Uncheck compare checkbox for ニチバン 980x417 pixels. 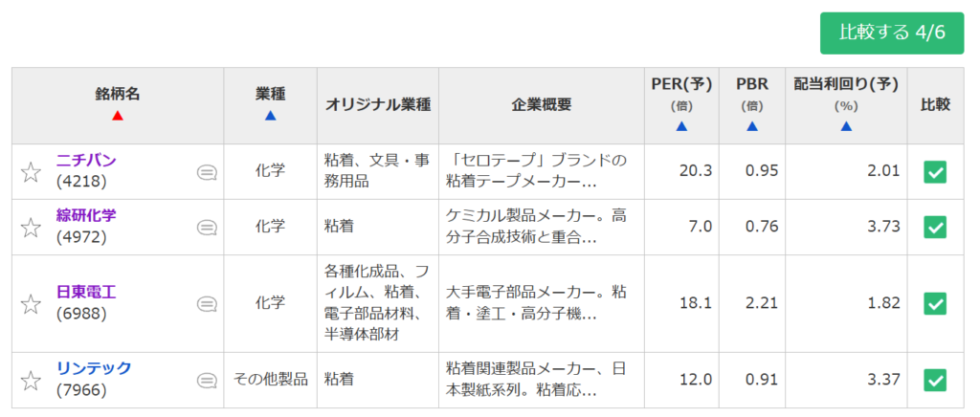[935, 171]
